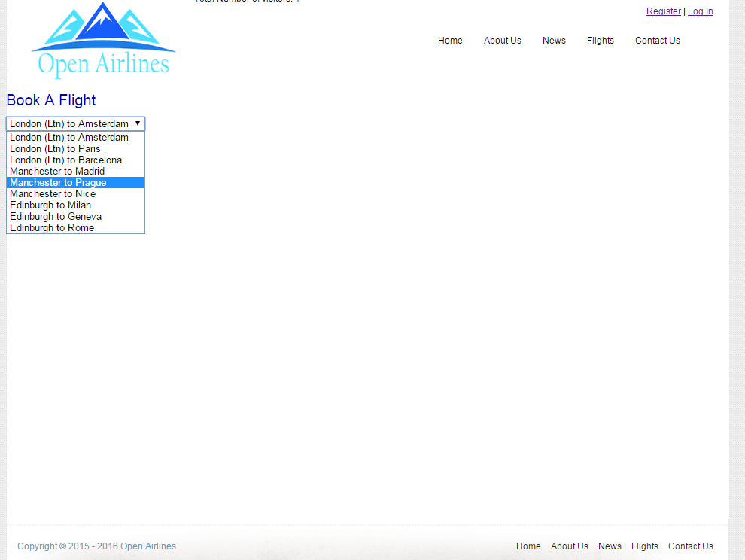The width and height of the screenshot is (745, 560).
Task: Select highlighted Manchester to Prague option
Action: coord(75,183)
